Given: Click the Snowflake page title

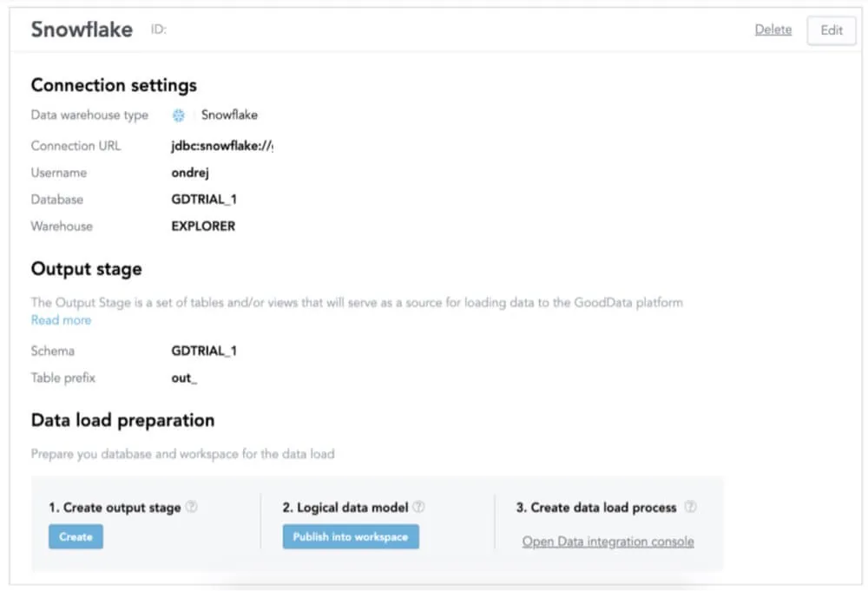Looking at the screenshot, I should (x=82, y=30).
